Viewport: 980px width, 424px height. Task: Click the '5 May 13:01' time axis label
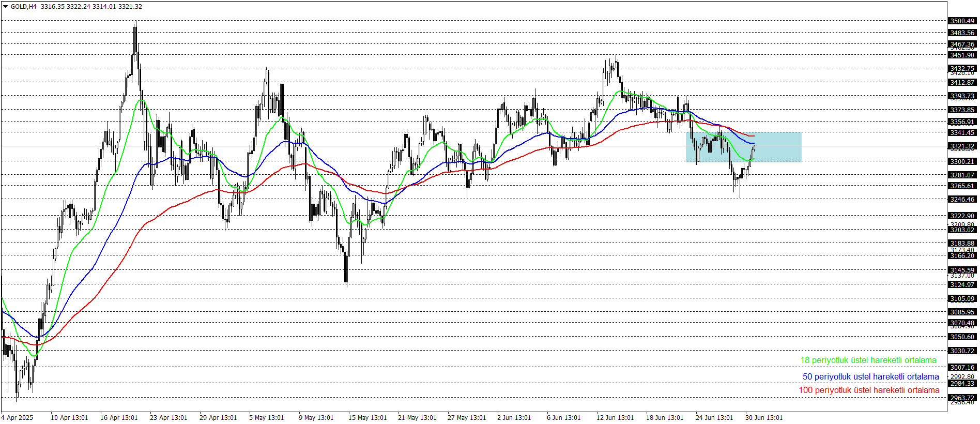tap(266, 418)
